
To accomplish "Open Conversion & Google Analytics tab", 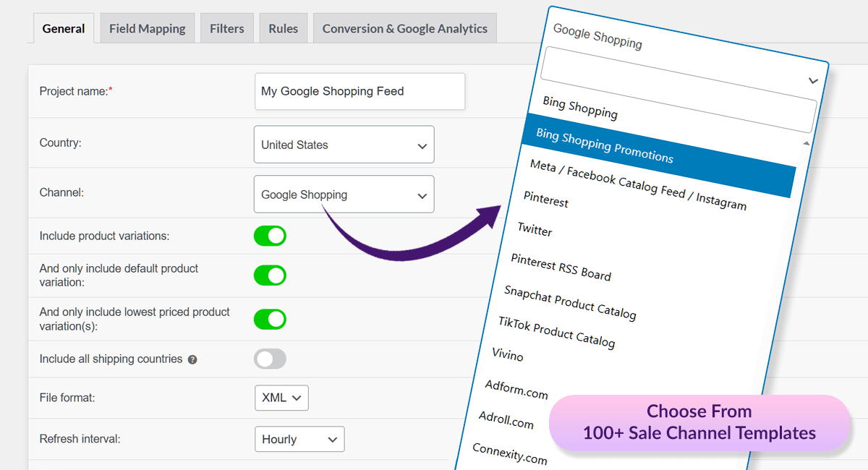I will 405,29.
